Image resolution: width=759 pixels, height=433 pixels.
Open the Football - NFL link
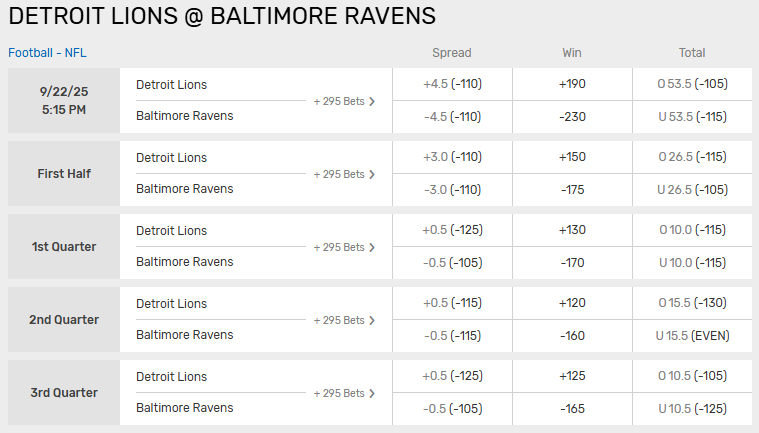(x=47, y=53)
